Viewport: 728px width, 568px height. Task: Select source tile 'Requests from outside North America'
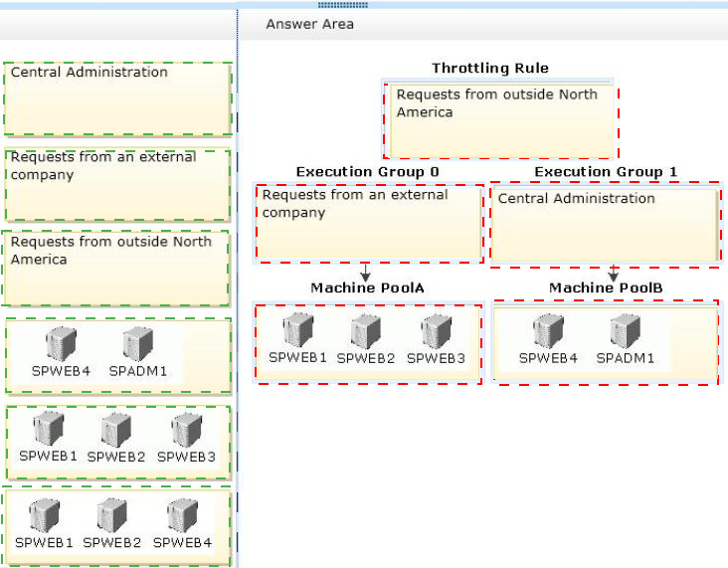coord(117,269)
